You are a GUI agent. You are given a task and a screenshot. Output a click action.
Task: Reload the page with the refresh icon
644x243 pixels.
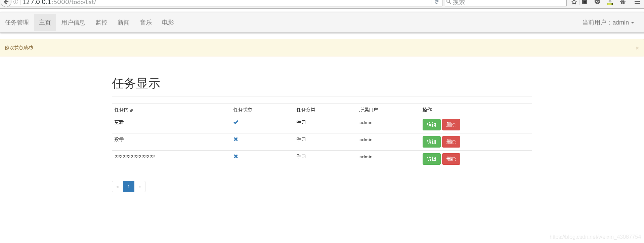tap(436, 2)
